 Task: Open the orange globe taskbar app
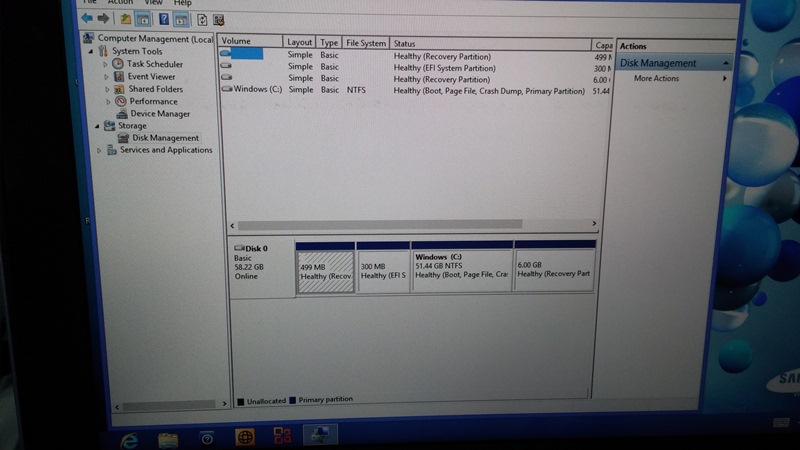tap(245, 437)
